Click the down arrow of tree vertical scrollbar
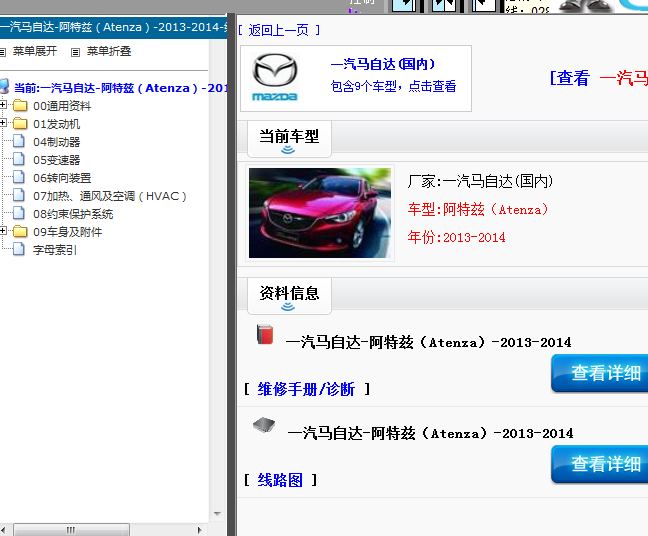Viewport: 648px width, 536px height. point(217,514)
